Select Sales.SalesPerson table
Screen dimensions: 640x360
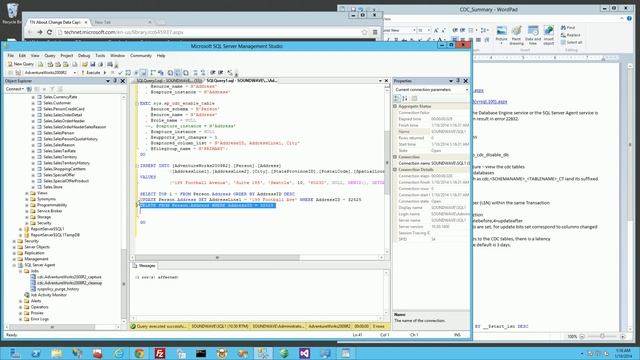[59, 133]
